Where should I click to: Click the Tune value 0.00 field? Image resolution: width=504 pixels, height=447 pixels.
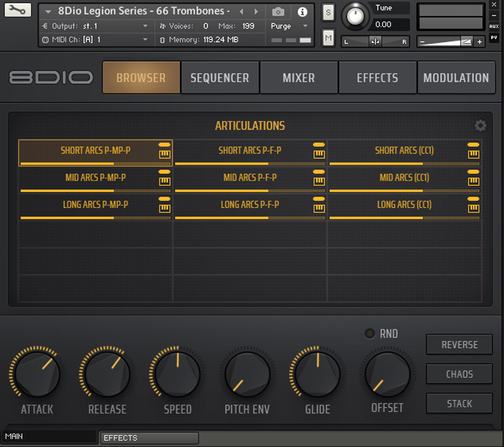pos(391,25)
